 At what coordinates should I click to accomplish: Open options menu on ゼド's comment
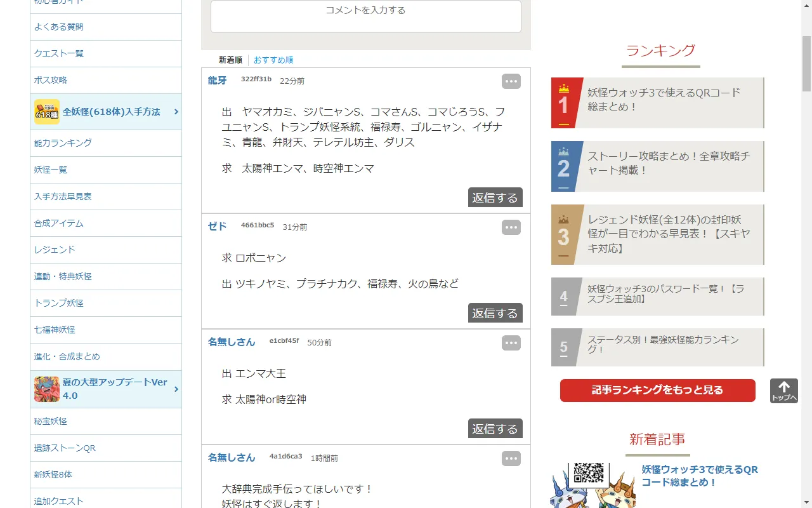click(511, 227)
